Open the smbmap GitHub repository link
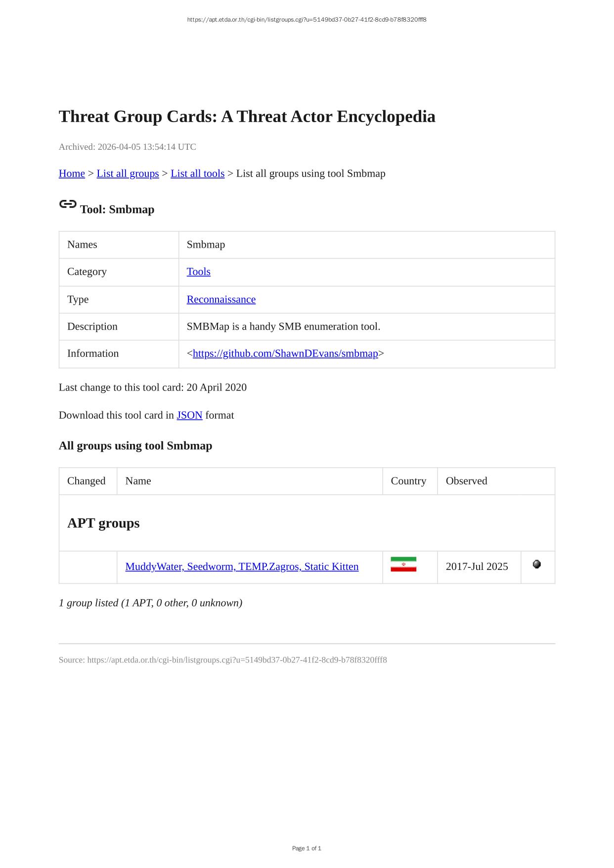Image resolution: width=614 pixels, height=868 pixels. 285,353
